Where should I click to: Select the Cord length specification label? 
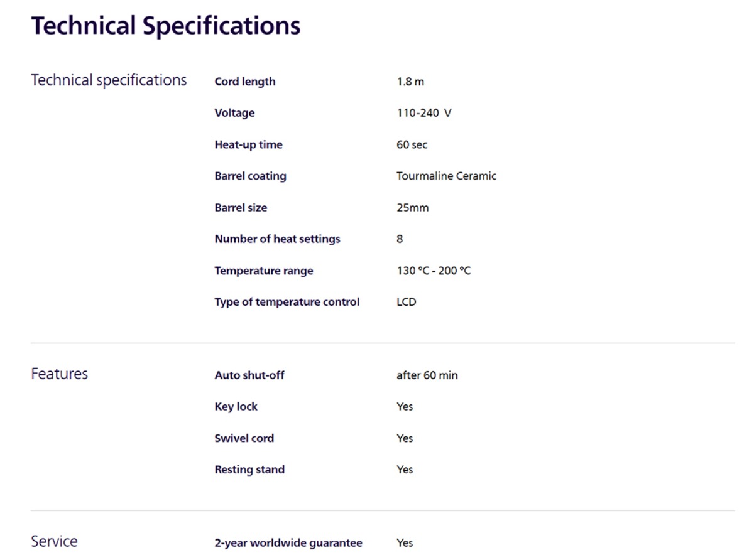click(245, 82)
